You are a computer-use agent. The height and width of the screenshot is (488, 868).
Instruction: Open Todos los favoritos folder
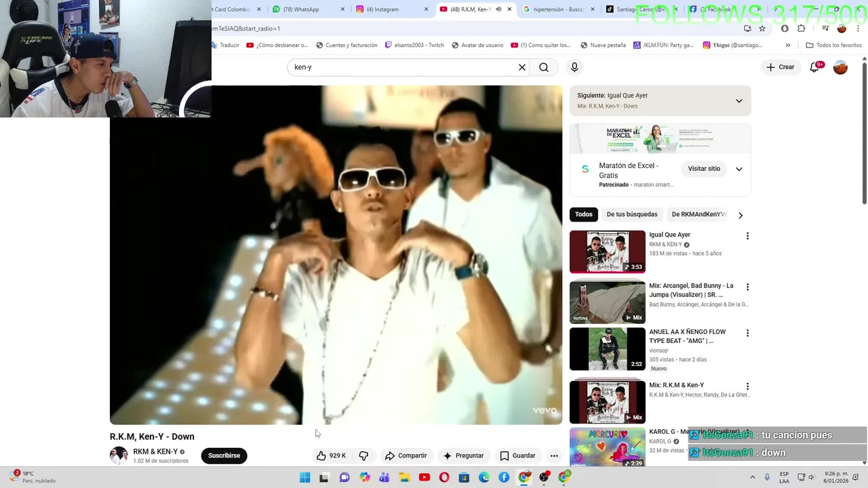click(833, 45)
